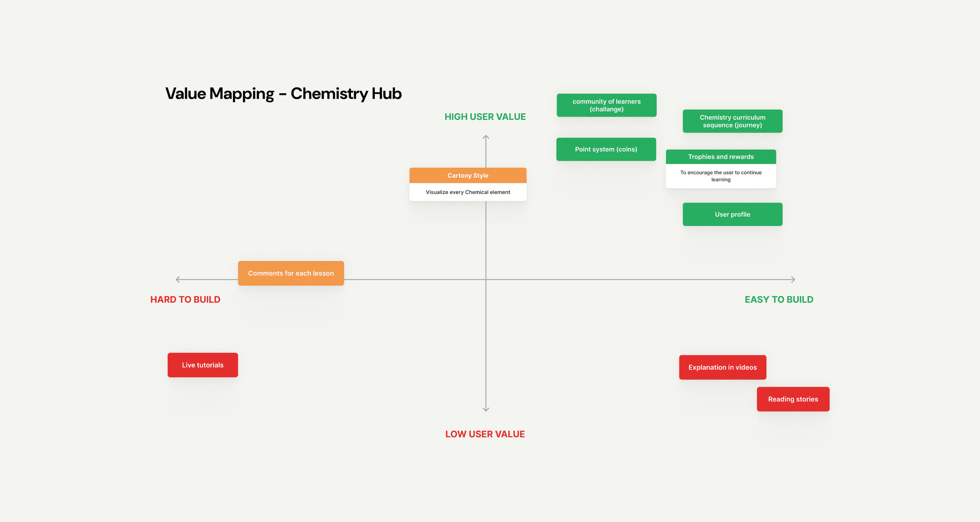The height and width of the screenshot is (522, 980).
Task: Select the 'Value Mapping – Chemistry Hub' title
Action: coord(283,94)
